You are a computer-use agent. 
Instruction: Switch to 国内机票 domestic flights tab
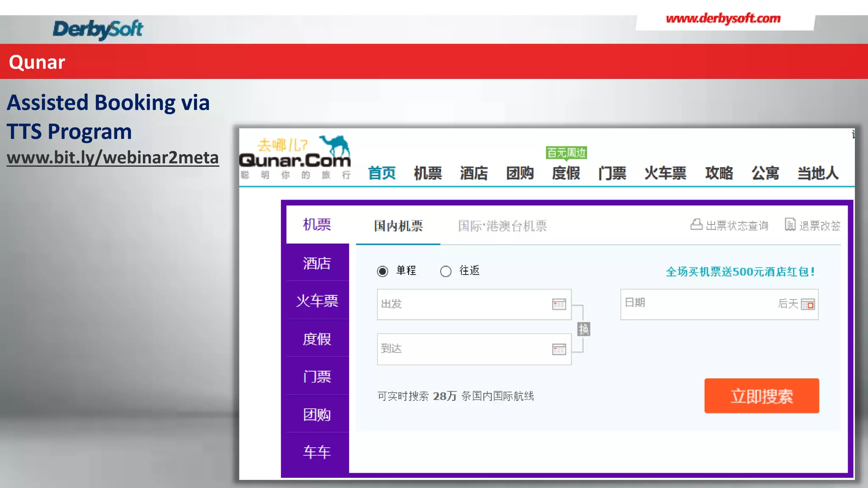[x=398, y=226]
